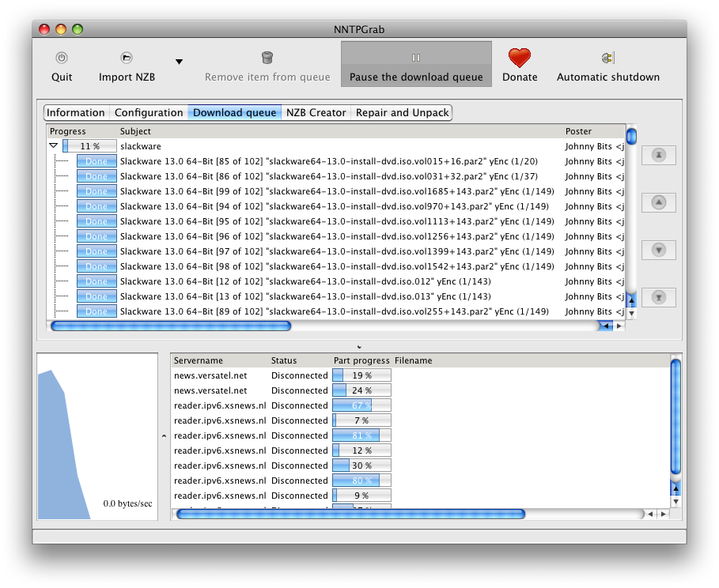Toggle Pause the download queue
The width and height of the screenshot is (719, 588).
click(x=416, y=64)
